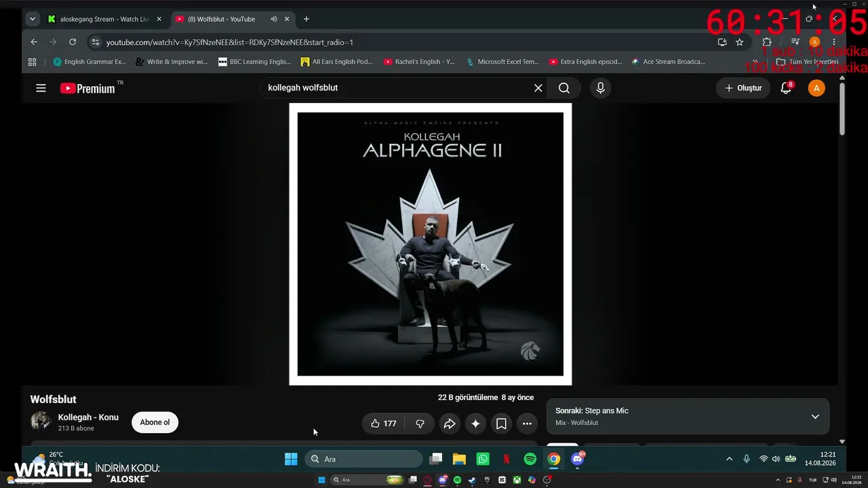Open Chrome extensions puzzle icon
The width and height of the screenshot is (868, 488).
pos(767,42)
